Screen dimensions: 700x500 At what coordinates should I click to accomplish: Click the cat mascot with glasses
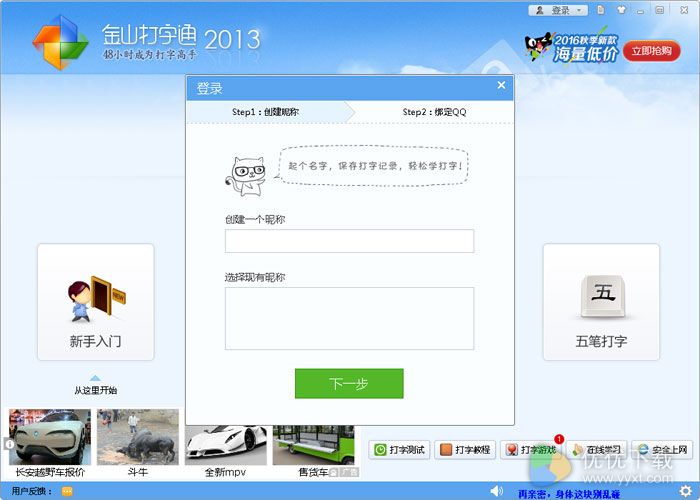click(x=246, y=176)
